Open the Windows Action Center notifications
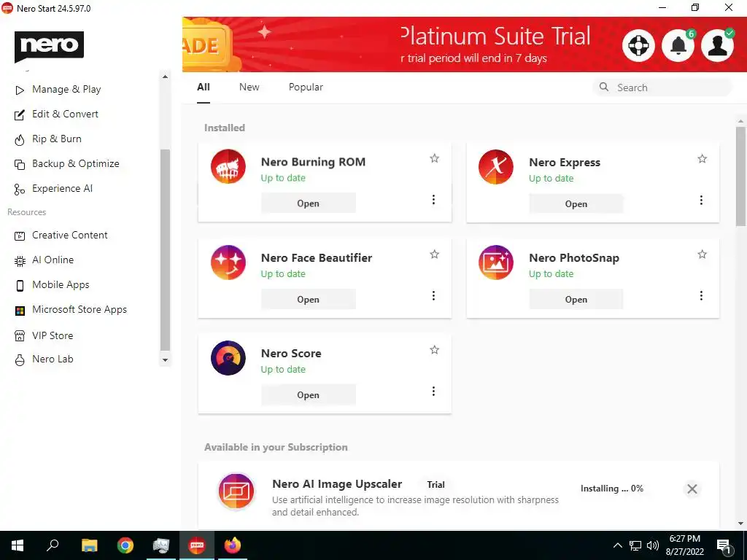 pyautogui.click(x=724, y=546)
